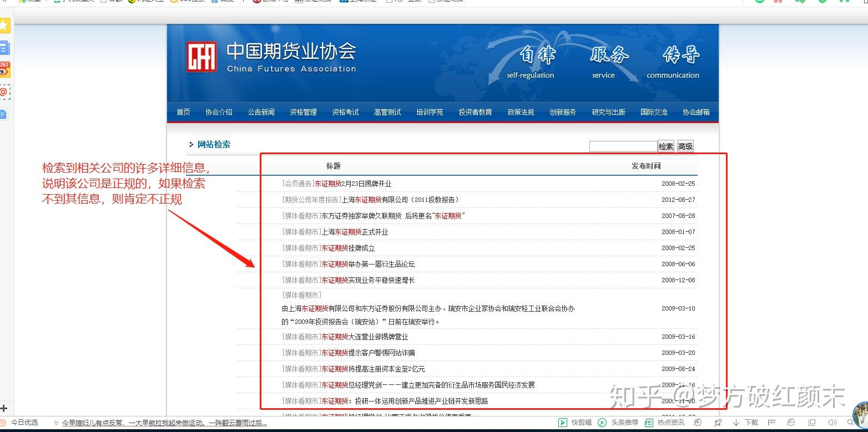The width and height of the screenshot is (868, 432).
Task: Open the 创新服务 navigation item
Action: 563,112
